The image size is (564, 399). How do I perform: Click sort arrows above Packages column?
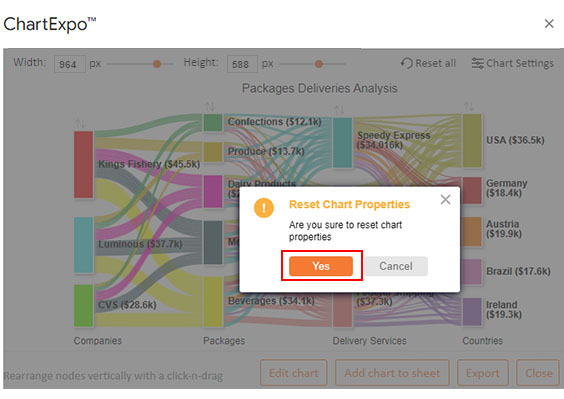coord(210,106)
